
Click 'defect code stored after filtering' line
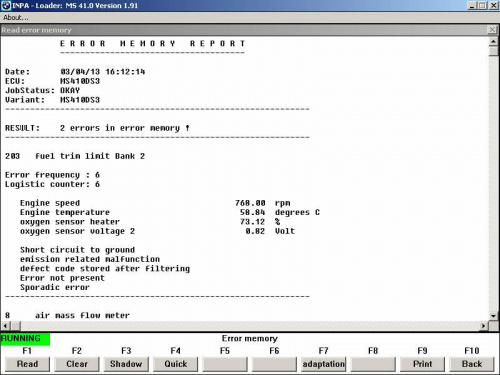pyautogui.click(x=105, y=268)
